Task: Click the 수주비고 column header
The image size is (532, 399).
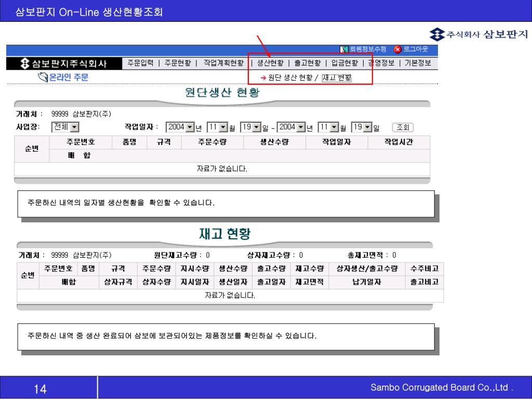Action: [x=424, y=269]
